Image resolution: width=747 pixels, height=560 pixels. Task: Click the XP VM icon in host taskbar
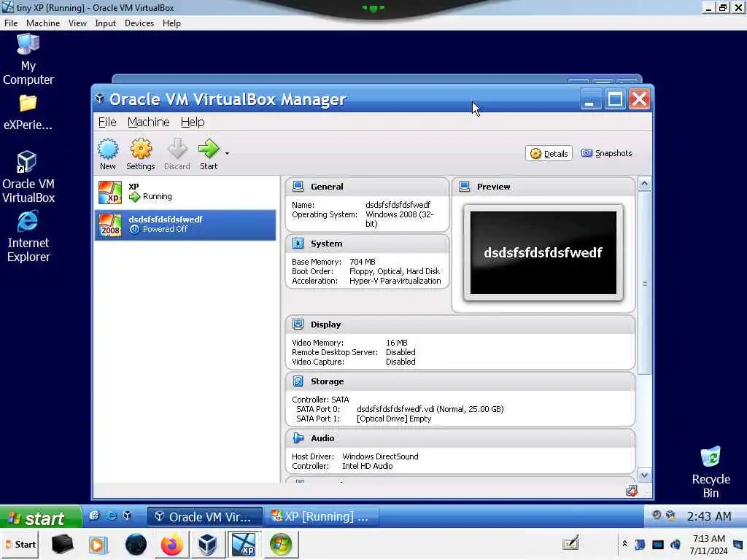[244, 545]
